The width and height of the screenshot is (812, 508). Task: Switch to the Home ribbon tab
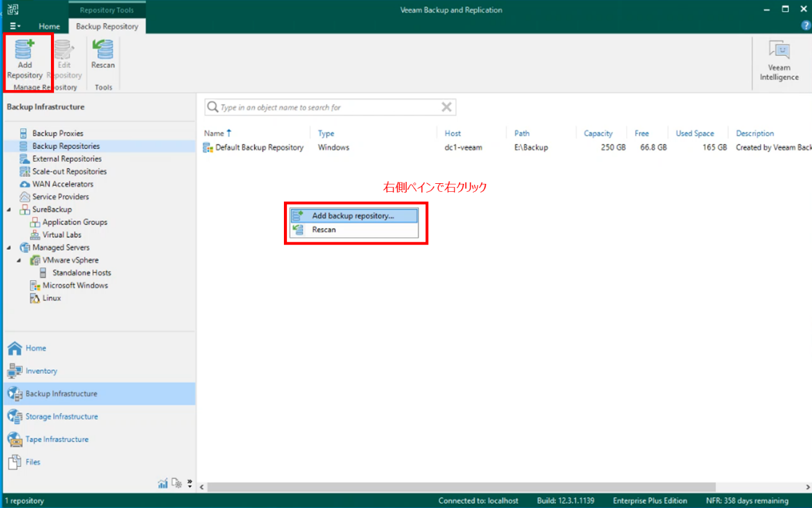pyautogui.click(x=49, y=27)
